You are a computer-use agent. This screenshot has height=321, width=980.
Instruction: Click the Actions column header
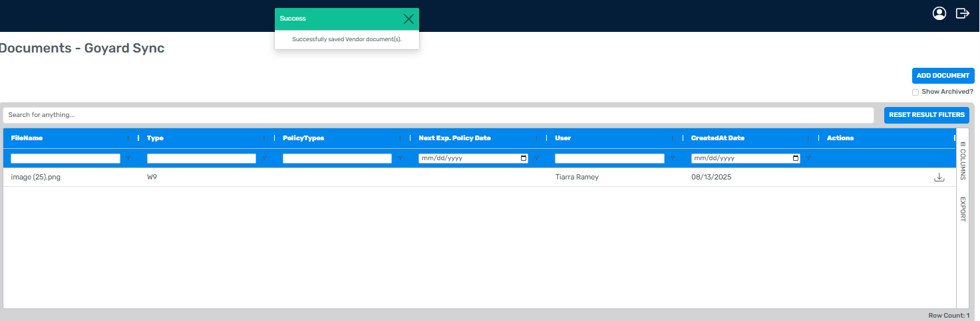click(x=840, y=138)
